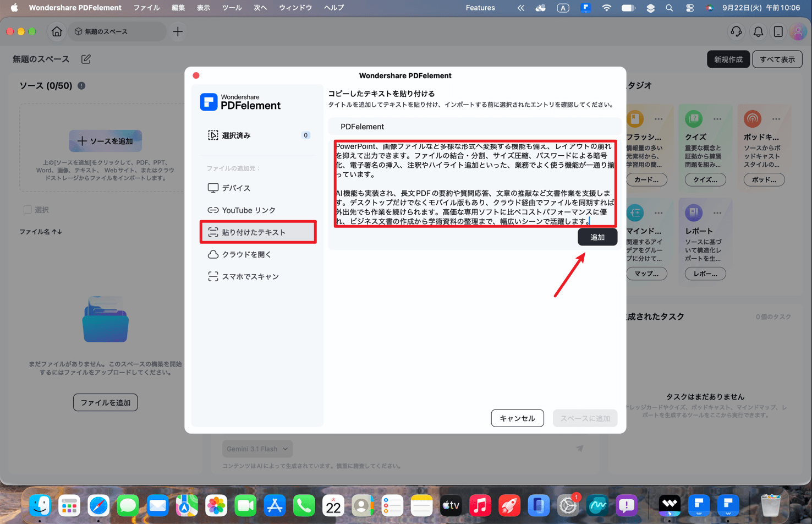Image resolution: width=812 pixels, height=524 pixels.
Task: Open the headset support icon
Action: [x=736, y=32]
